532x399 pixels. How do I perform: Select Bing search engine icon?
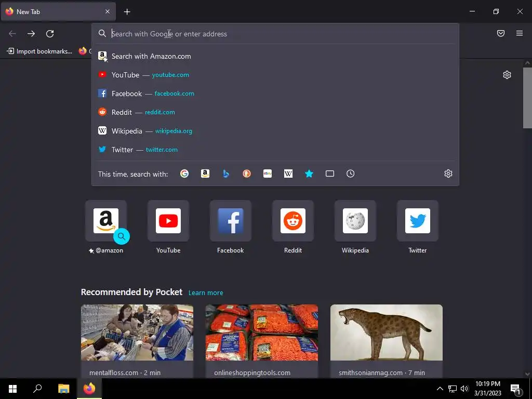[226, 174]
